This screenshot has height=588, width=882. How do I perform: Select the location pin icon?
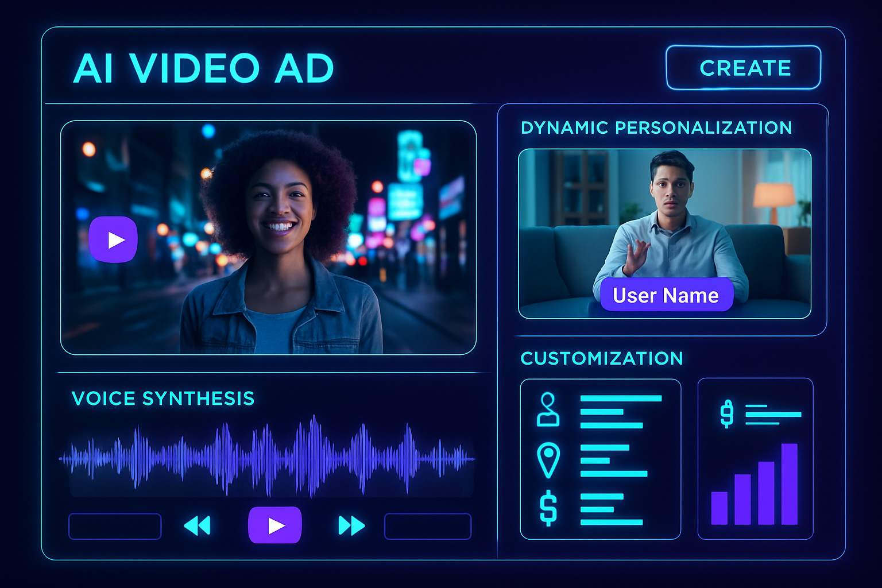point(548,460)
